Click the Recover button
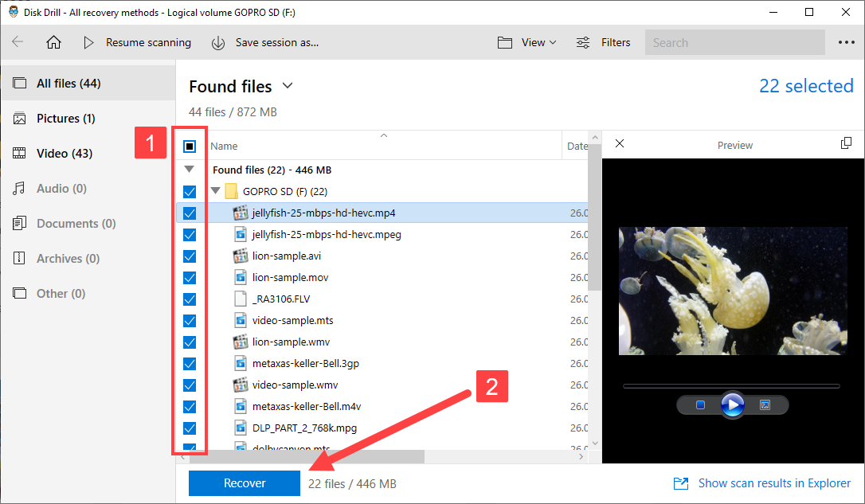The image size is (865, 504). pyautogui.click(x=245, y=483)
